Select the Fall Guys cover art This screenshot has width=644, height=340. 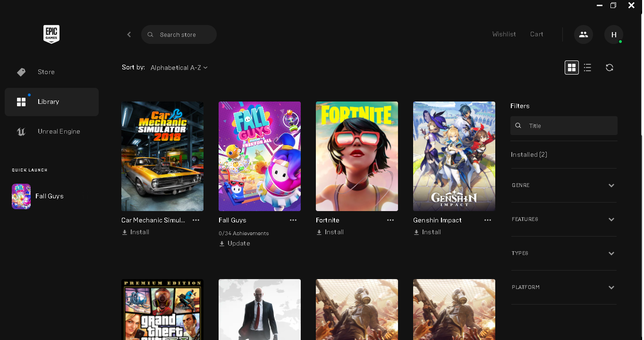click(x=260, y=156)
